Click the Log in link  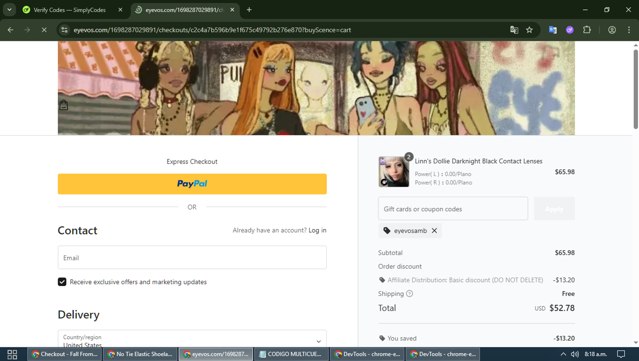coord(317,230)
